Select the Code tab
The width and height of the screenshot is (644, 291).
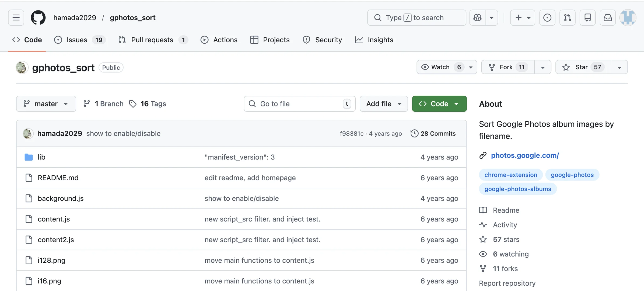(27, 40)
